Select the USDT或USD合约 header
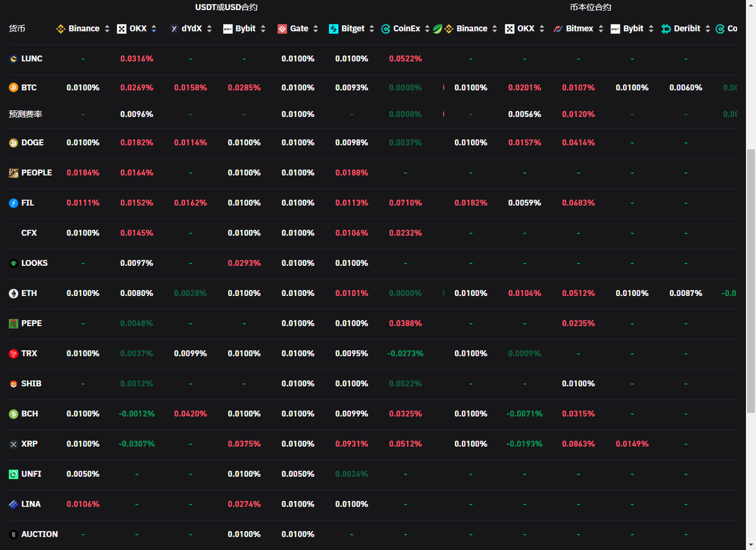This screenshot has height=550, width=756. (226, 8)
